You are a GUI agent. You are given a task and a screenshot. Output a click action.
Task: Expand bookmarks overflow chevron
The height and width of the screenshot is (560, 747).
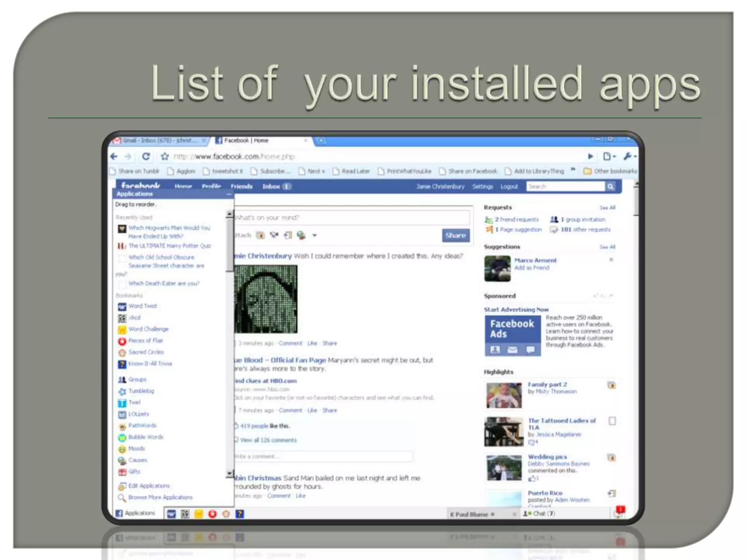click(x=573, y=170)
